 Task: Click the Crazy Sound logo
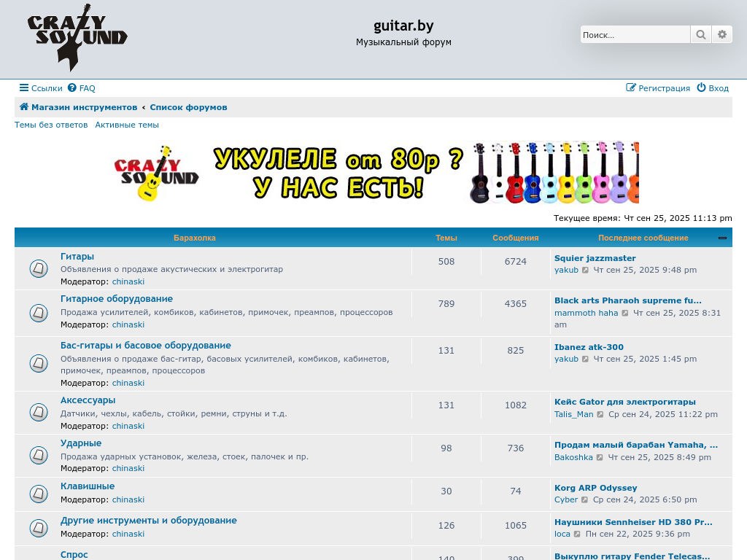pos(77,38)
